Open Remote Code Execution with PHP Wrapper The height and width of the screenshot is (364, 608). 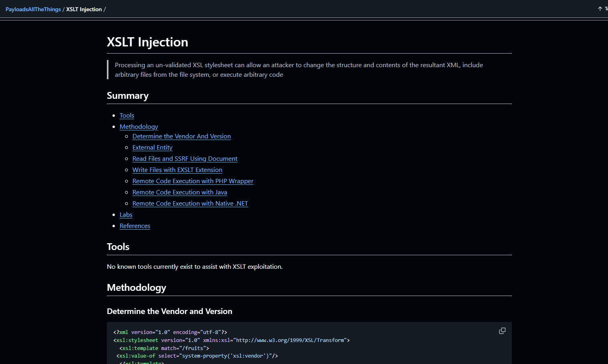click(193, 181)
